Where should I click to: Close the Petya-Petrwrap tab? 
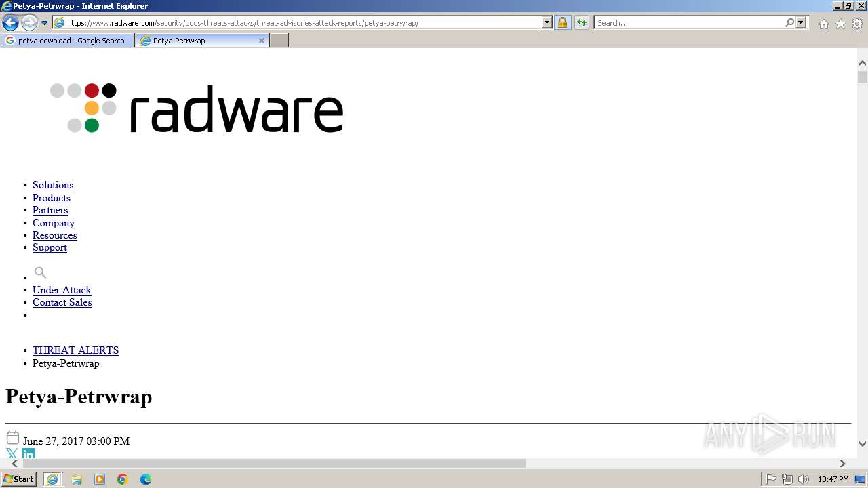(262, 41)
